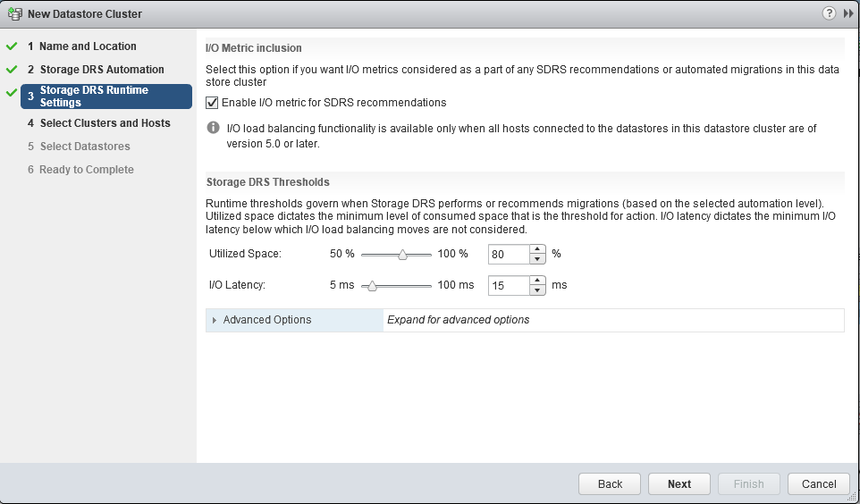Click the double-arrow expand icon in title bar
860x504 pixels.
pos(848,14)
